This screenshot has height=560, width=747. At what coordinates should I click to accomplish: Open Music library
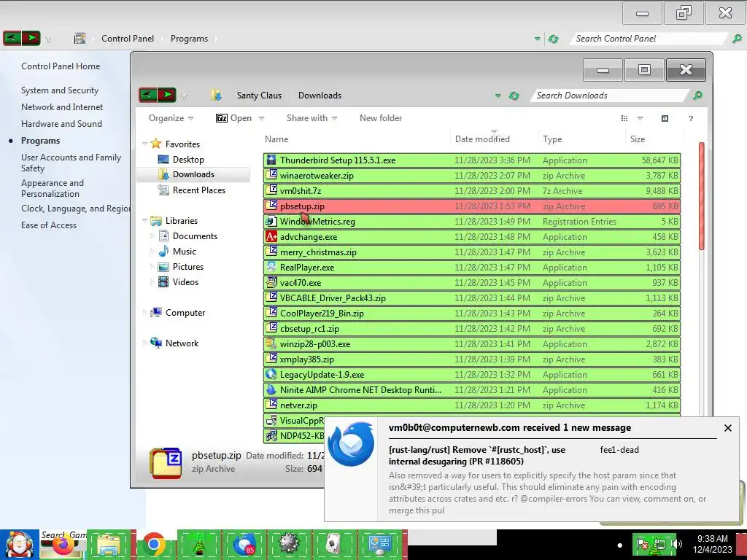click(185, 252)
